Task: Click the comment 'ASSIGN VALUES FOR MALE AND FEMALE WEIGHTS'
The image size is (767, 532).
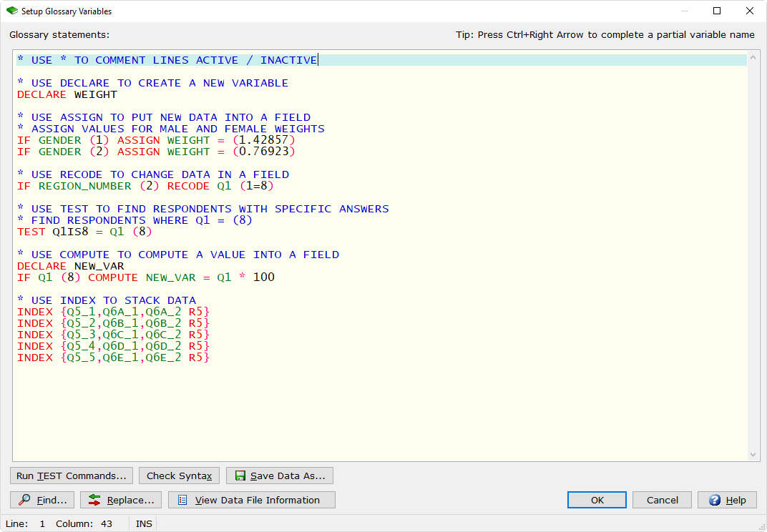Action: click(171, 129)
